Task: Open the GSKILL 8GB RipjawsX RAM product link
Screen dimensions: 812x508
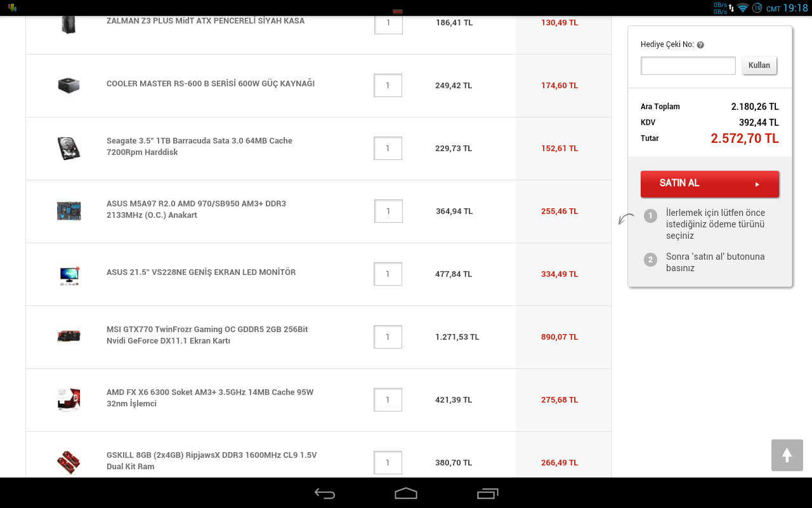Action: tap(212, 461)
